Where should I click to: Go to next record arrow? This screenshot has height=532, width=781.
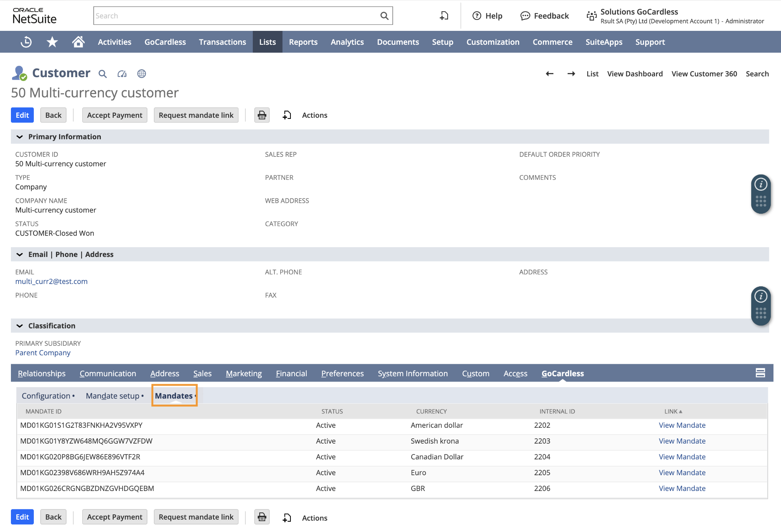(x=571, y=74)
